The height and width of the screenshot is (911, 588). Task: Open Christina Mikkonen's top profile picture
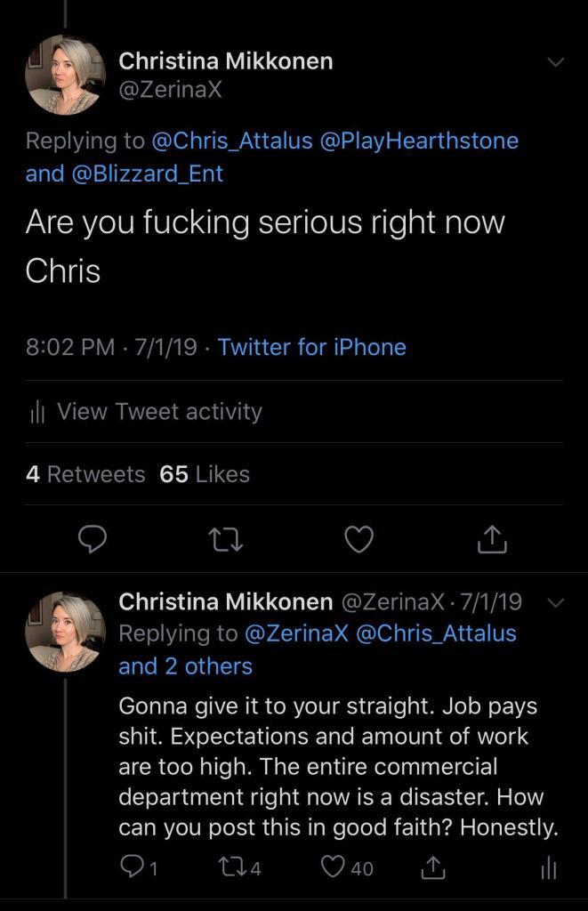66,75
